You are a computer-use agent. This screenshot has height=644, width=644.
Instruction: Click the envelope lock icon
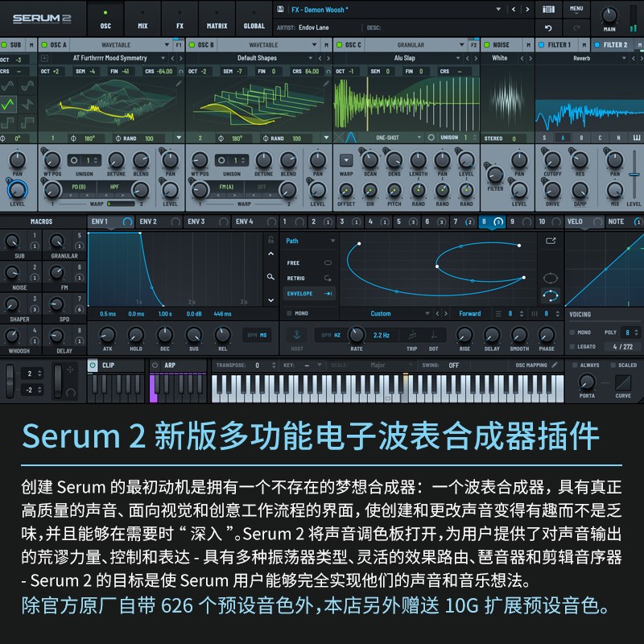(270, 239)
